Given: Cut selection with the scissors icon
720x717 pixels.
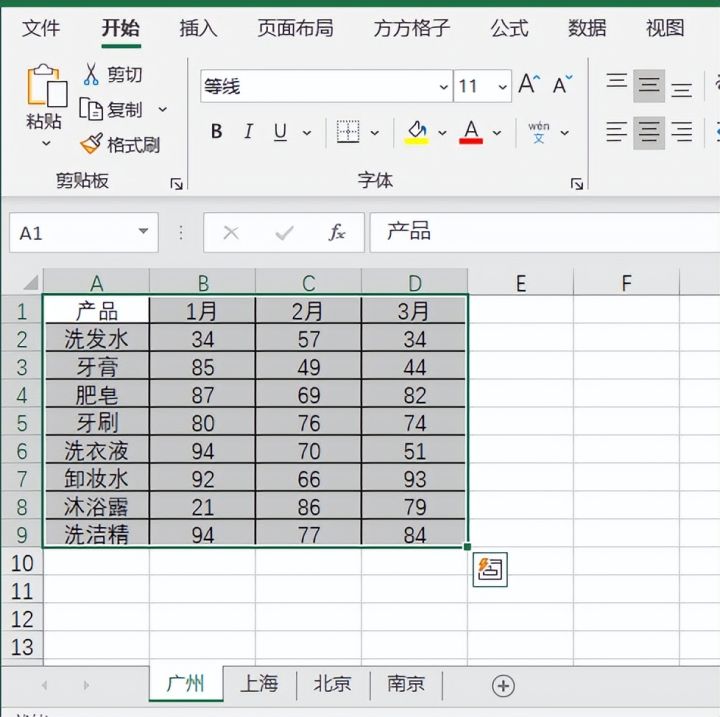Looking at the screenshot, I should pos(91,74).
